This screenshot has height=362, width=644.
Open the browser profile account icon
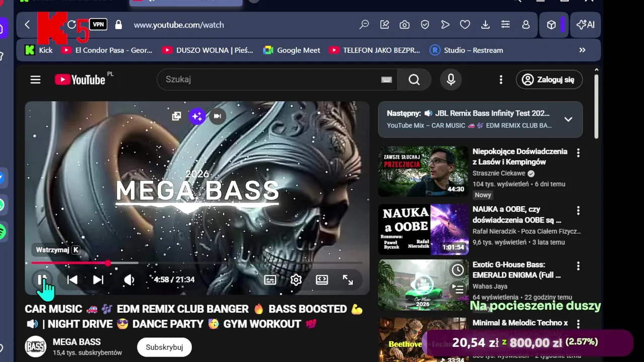pos(526,25)
